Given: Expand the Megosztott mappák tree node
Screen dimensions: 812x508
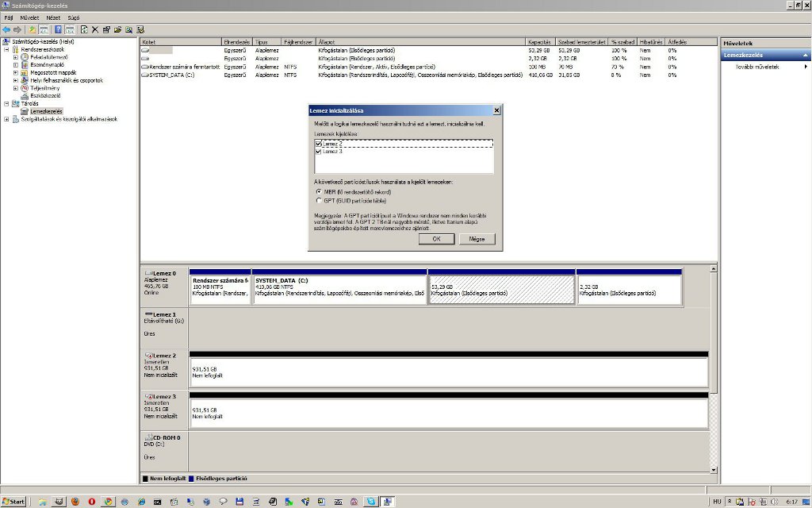Looking at the screenshot, I should point(16,72).
